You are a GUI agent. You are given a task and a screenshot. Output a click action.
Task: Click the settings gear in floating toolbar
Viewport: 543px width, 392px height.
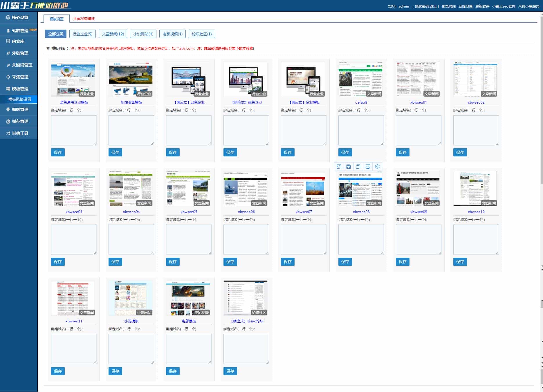[x=377, y=167]
